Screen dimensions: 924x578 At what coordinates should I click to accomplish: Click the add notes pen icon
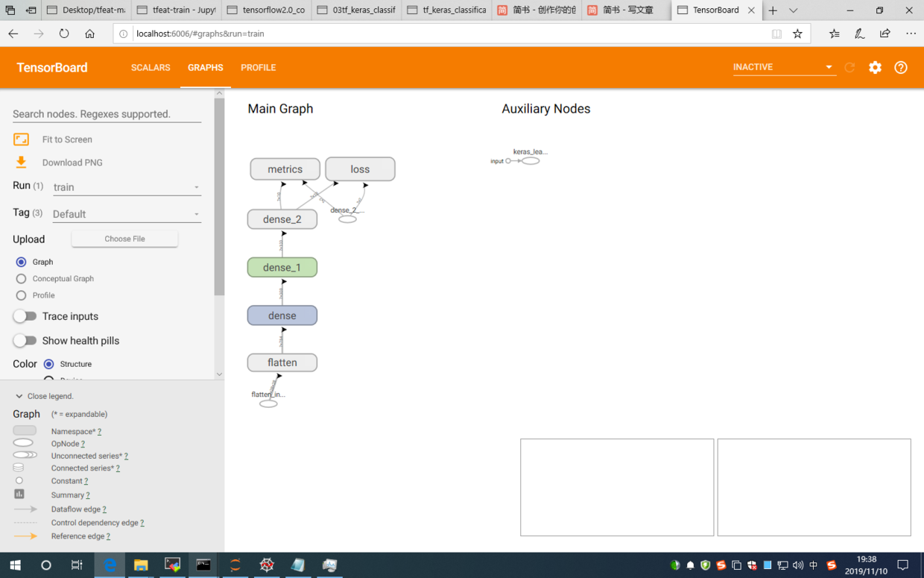[x=859, y=34]
